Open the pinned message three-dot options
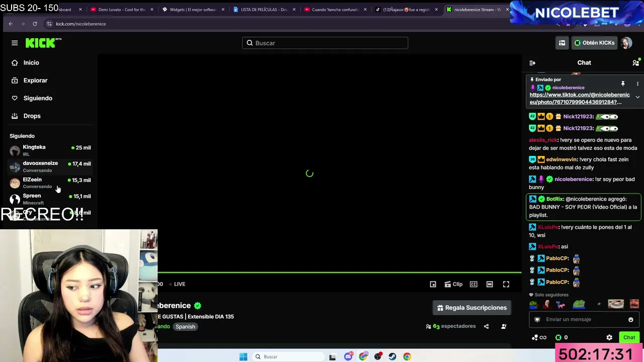This screenshot has width=644, height=362. tap(637, 83)
